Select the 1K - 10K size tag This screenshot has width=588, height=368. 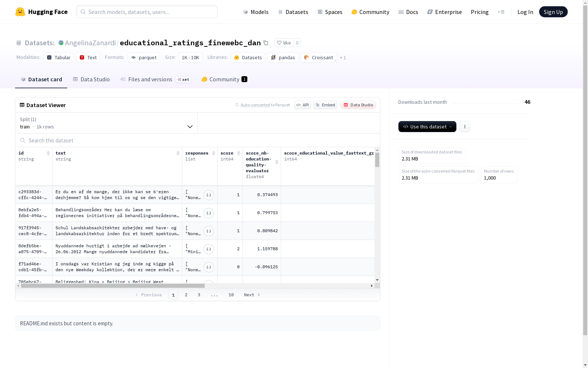(190, 57)
